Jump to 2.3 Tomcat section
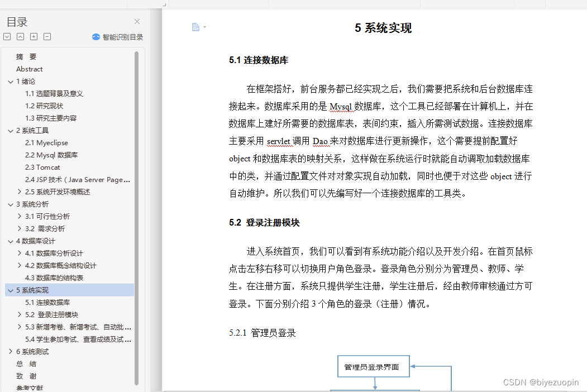This screenshot has height=392, width=587. [42, 168]
